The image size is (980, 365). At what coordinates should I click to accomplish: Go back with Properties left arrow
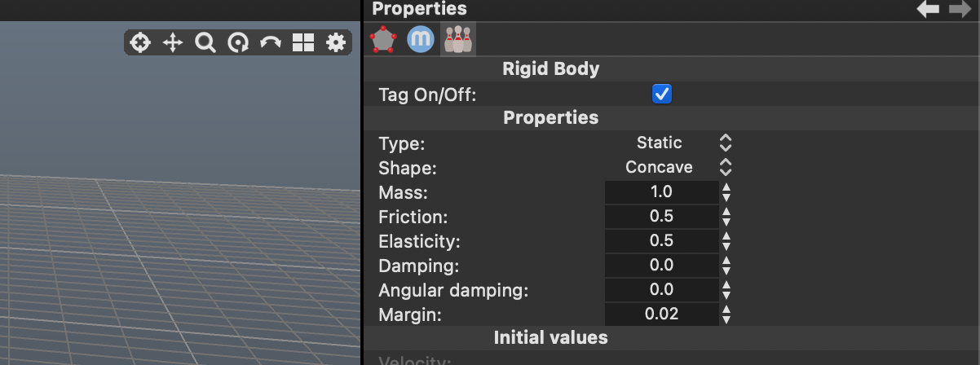[928, 9]
